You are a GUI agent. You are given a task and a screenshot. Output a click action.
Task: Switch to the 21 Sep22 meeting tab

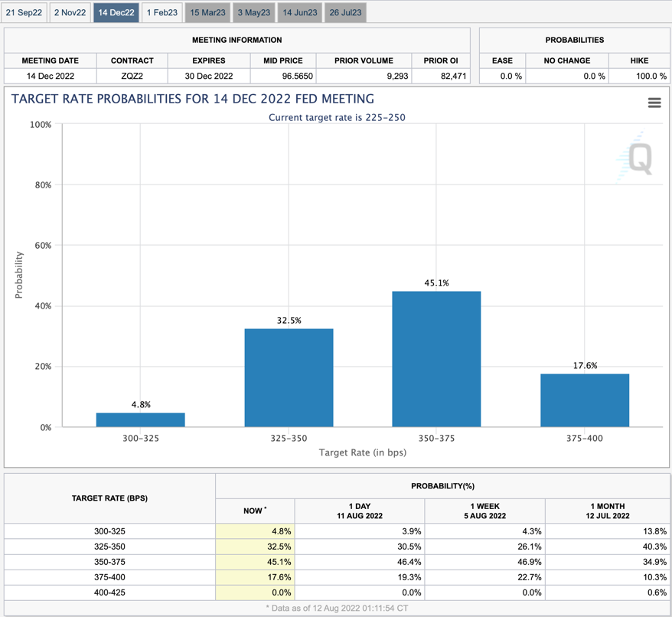point(24,12)
